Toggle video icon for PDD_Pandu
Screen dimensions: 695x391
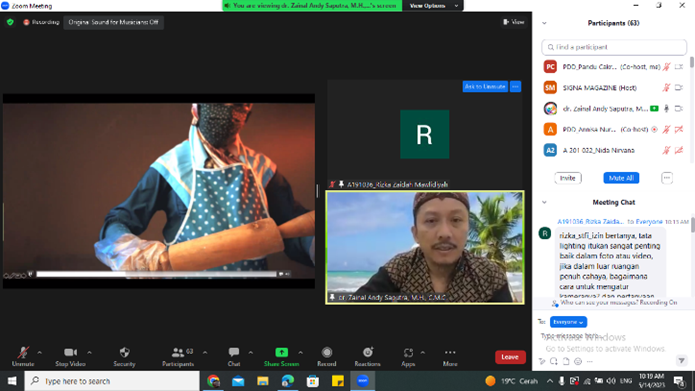(679, 67)
